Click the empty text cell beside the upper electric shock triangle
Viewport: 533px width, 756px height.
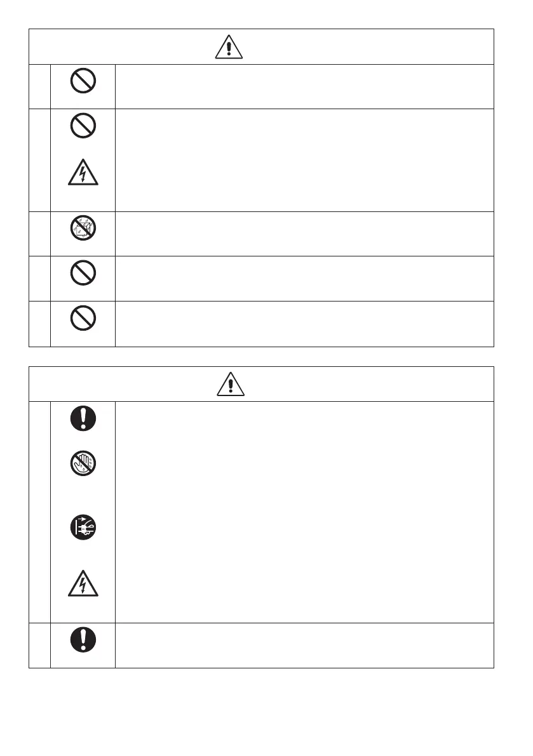pyautogui.click(x=304, y=160)
